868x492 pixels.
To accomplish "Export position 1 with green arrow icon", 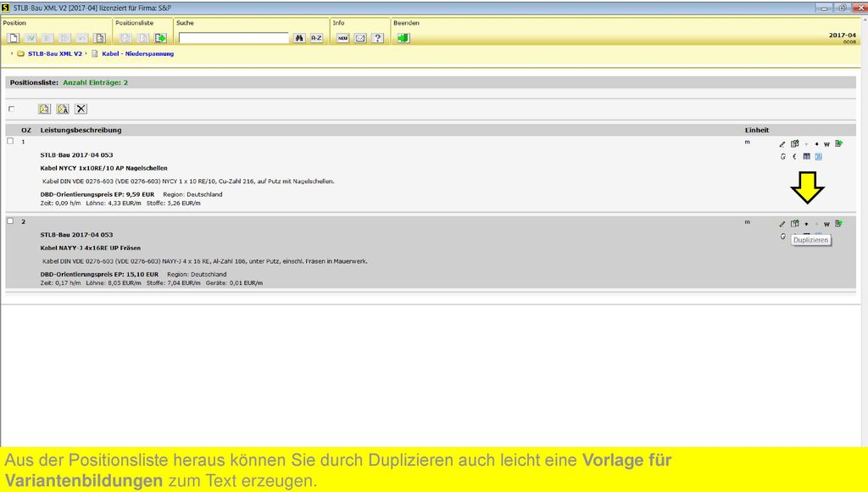I will [839, 143].
